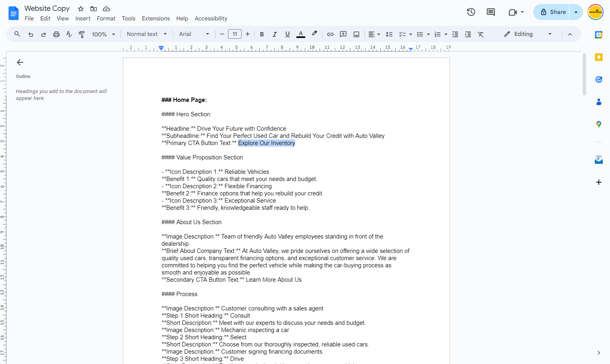Open the search menus magnifier icon
The image size is (610, 364).
[x=17, y=34]
